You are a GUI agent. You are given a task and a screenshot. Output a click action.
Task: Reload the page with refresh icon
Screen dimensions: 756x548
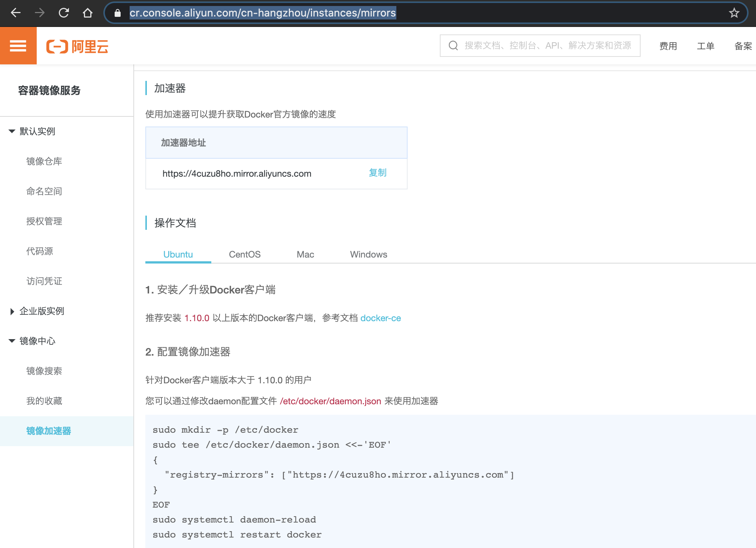(x=64, y=13)
